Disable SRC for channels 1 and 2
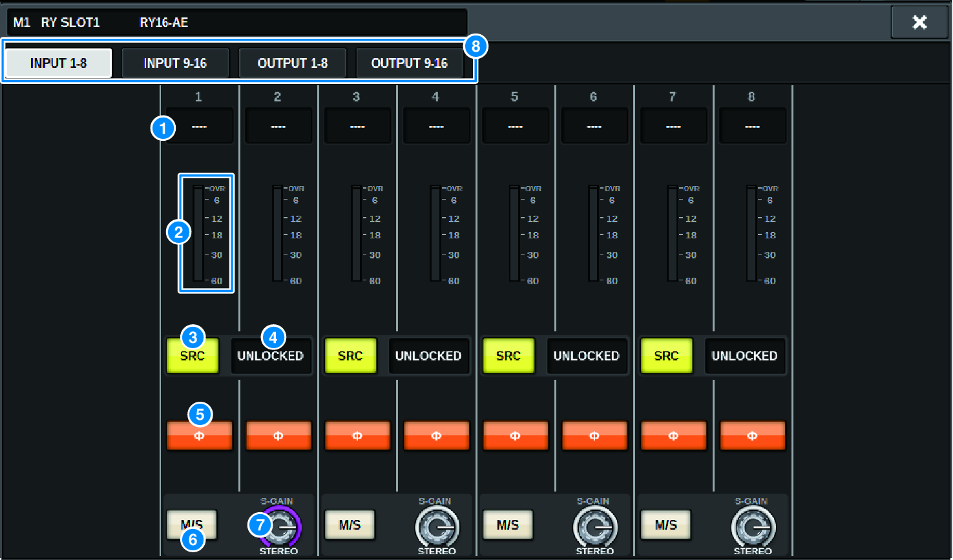 point(193,356)
